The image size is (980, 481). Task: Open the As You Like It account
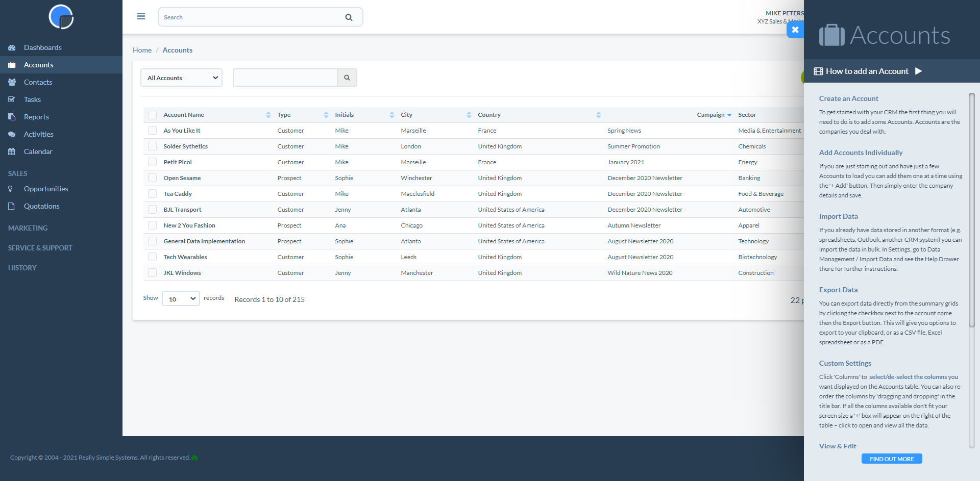click(182, 131)
